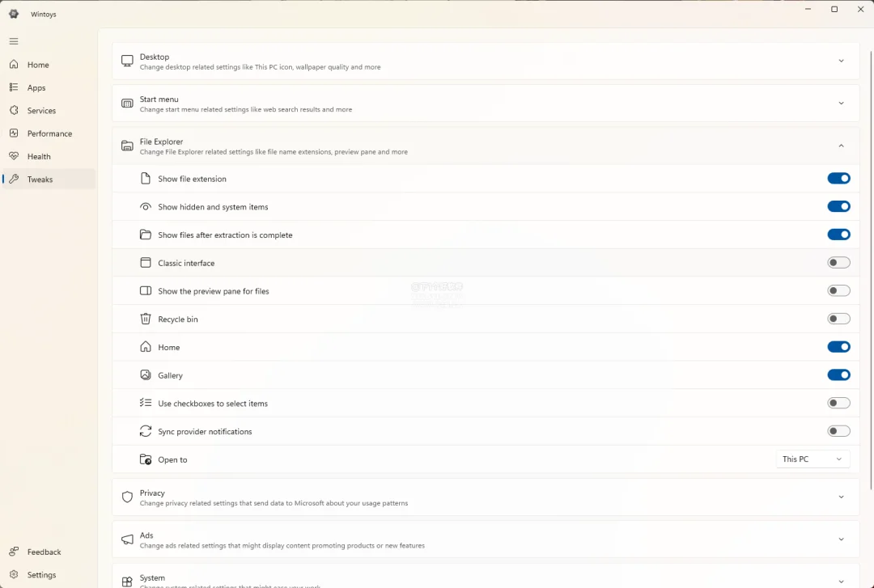Click the System section icon

point(127,582)
